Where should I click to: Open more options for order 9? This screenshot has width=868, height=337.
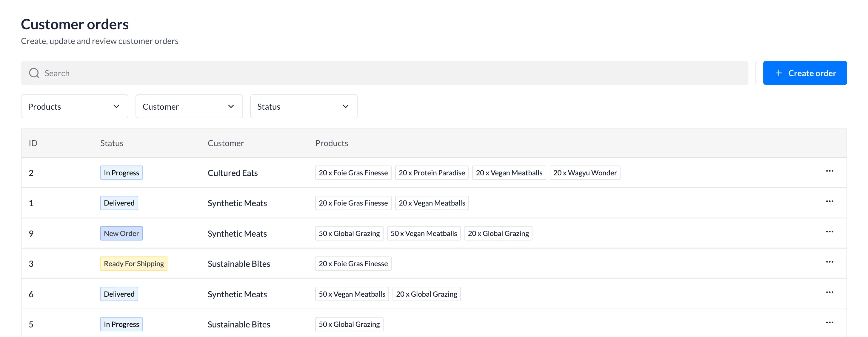829,232
